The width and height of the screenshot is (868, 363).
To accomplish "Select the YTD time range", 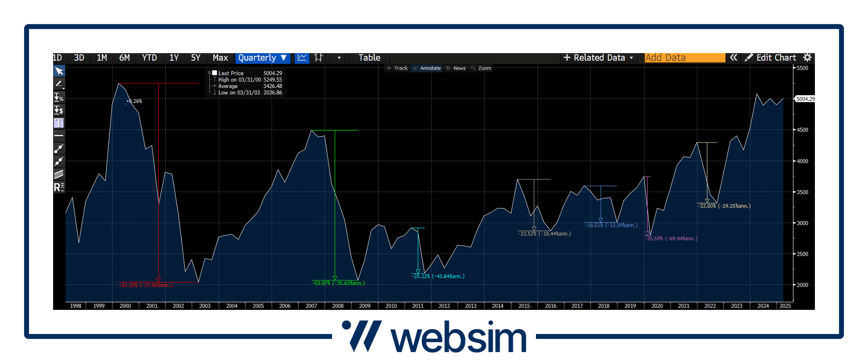I will click(x=149, y=58).
